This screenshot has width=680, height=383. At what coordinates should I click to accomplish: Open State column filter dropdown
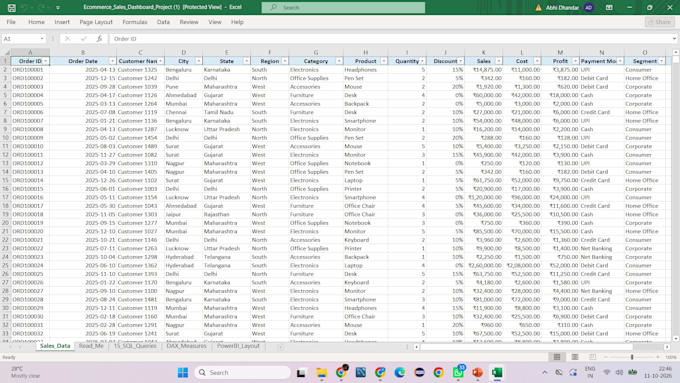[x=246, y=61]
